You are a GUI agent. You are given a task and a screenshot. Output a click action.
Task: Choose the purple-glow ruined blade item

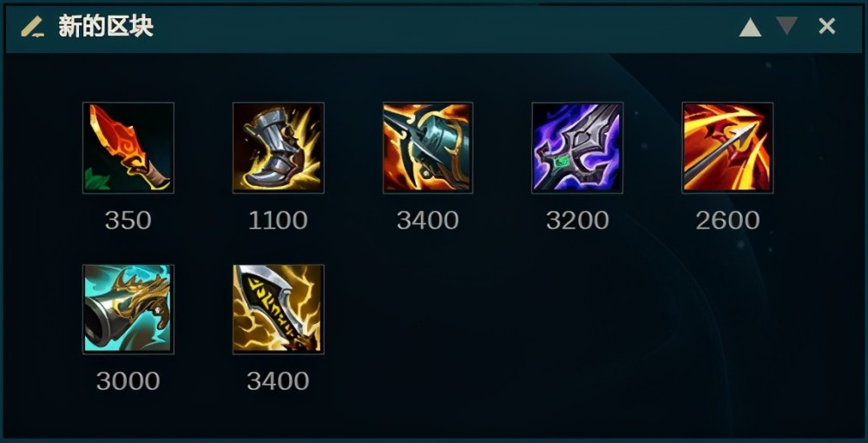[577, 148]
